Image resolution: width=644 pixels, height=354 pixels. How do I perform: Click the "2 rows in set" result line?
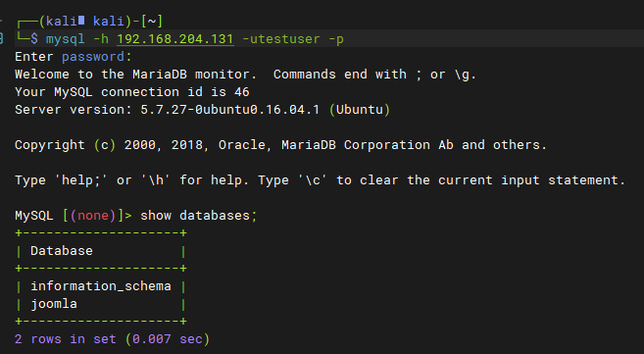[x=112, y=339]
